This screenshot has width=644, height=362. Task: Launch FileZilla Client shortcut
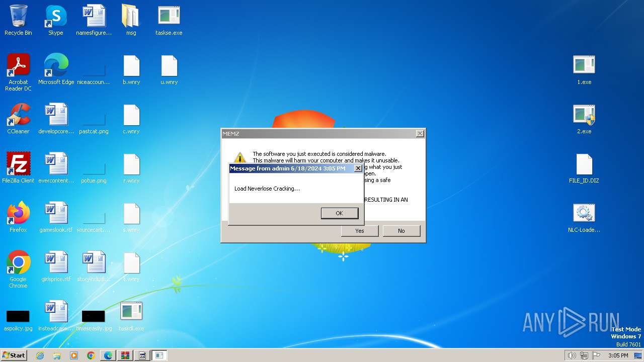pos(18,168)
